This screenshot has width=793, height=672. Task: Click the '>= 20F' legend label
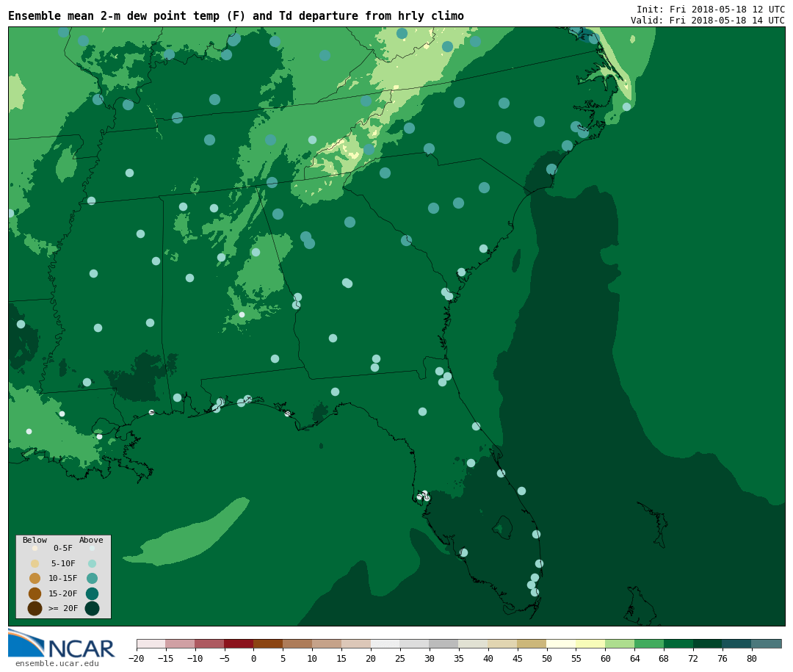[63, 608]
